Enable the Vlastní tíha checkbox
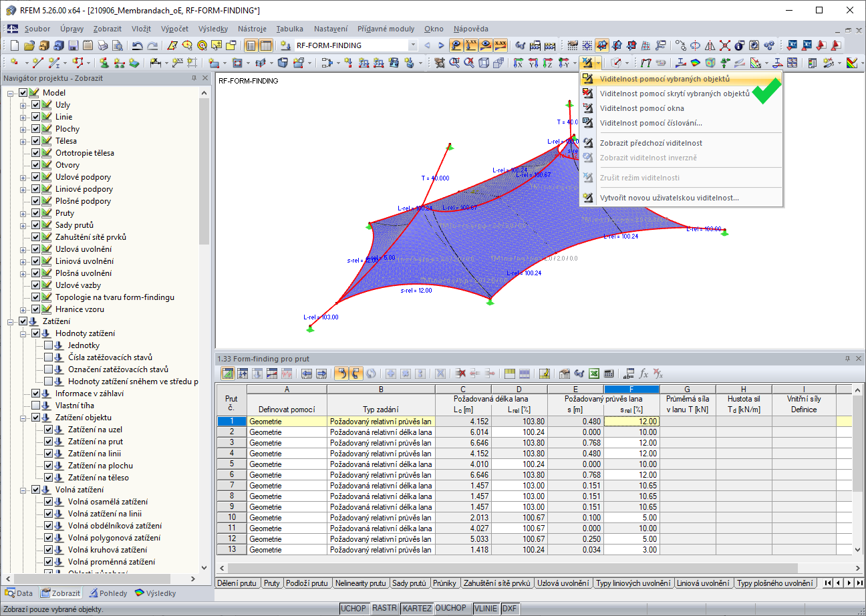This screenshot has height=616, width=866. pos(36,406)
